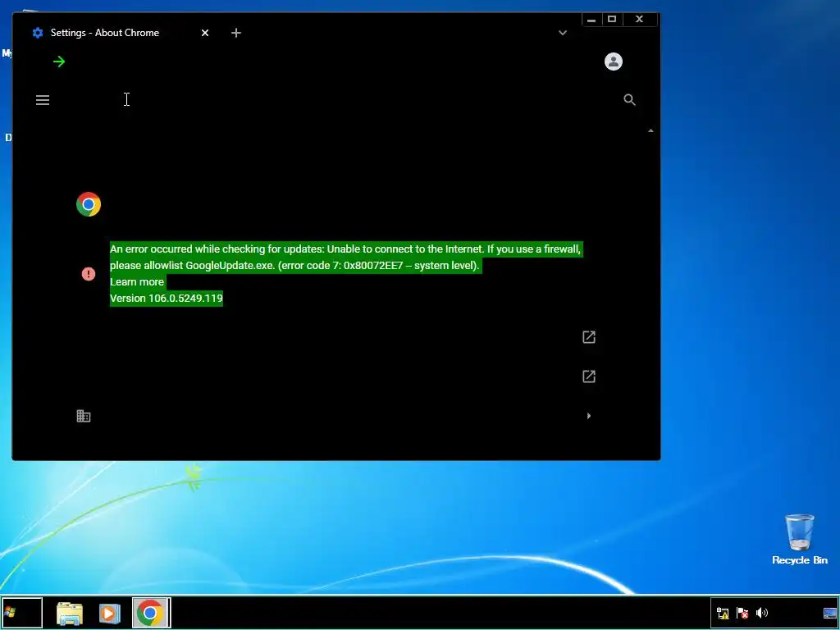Click the Version 106.0.5249.119 text
The image size is (840, 630).
pyautogui.click(x=167, y=299)
